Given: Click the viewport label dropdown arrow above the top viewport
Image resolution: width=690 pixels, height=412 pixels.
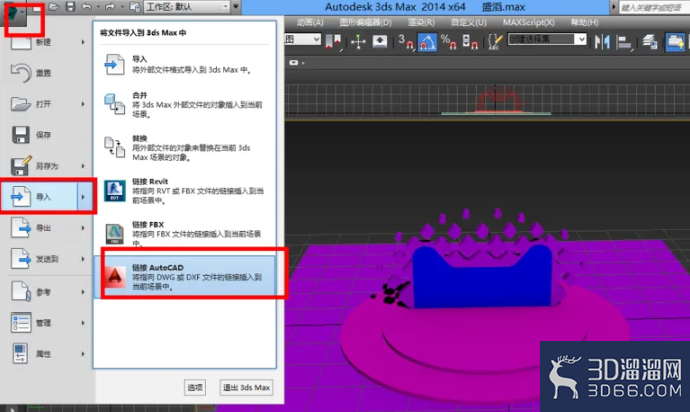Looking at the screenshot, I should point(304,63).
